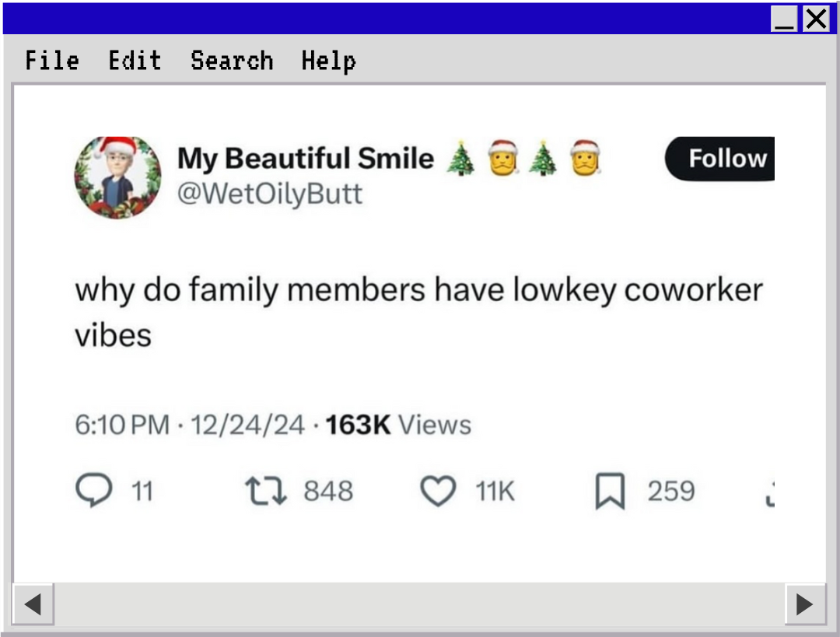Click the scroll left arrow button
Screen dimensions: 840x637
point(33,604)
